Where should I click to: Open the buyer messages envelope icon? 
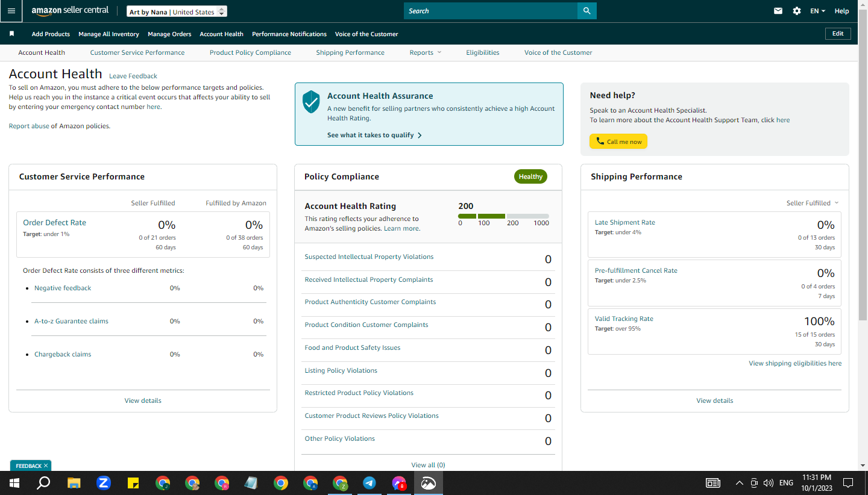pyautogui.click(x=778, y=11)
